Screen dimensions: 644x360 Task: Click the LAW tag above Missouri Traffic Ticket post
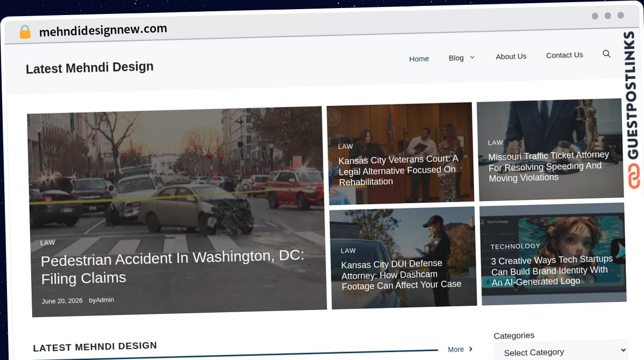(495, 143)
